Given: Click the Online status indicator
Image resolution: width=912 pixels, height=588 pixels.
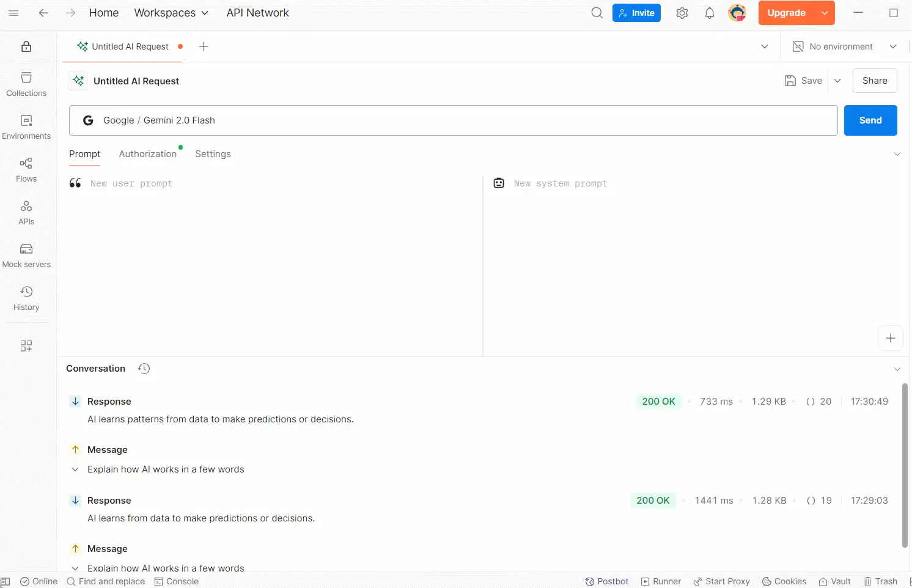Looking at the screenshot, I should pyautogui.click(x=39, y=581).
